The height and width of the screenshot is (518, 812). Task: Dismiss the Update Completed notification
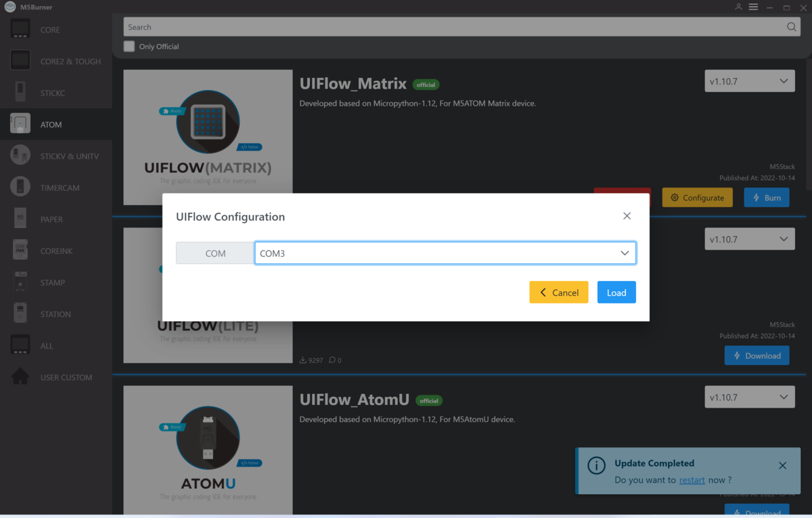pyautogui.click(x=782, y=466)
